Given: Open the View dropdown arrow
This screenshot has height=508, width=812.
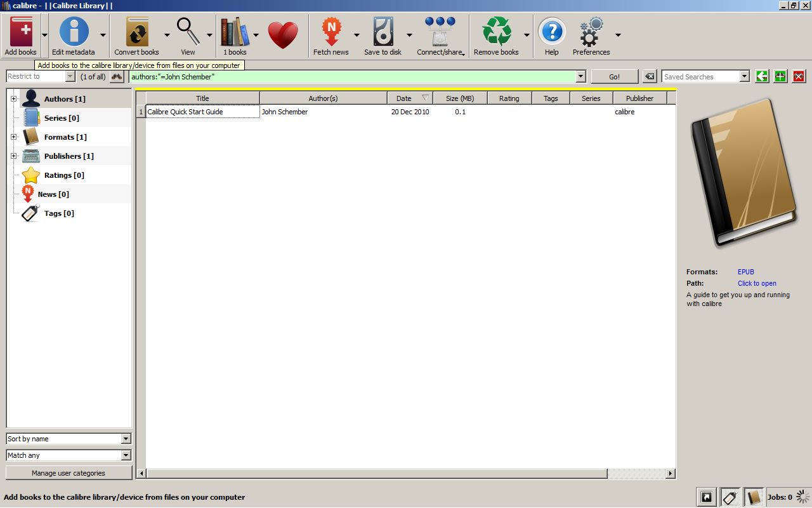Looking at the screenshot, I should pos(209,36).
